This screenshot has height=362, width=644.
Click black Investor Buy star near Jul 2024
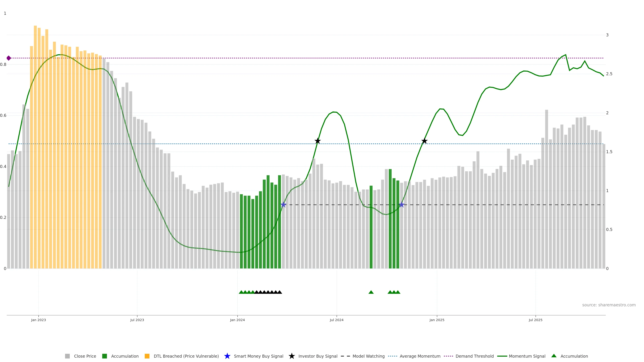tap(317, 141)
